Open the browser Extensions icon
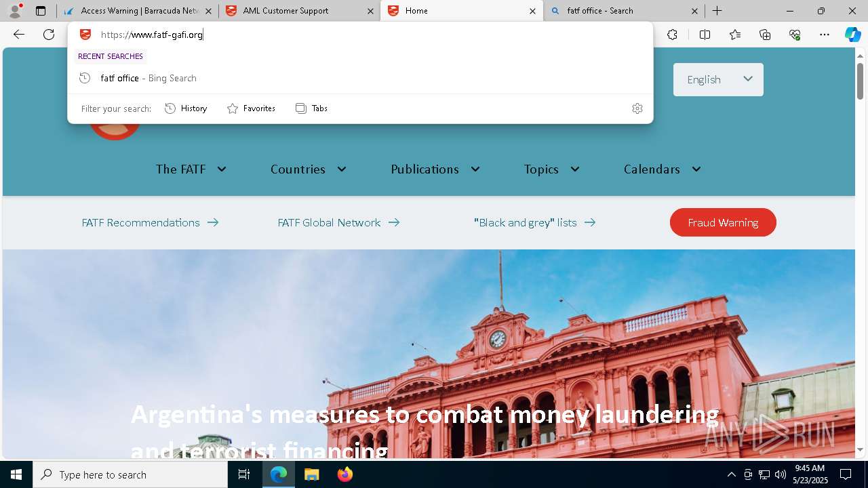The height and width of the screenshot is (488, 868). (672, 35)
